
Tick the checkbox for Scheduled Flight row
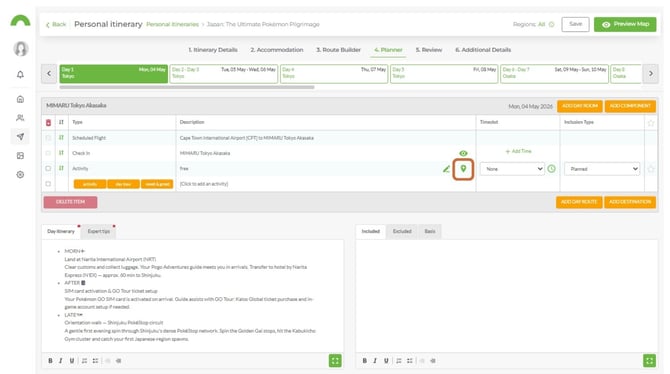(48, 138)
